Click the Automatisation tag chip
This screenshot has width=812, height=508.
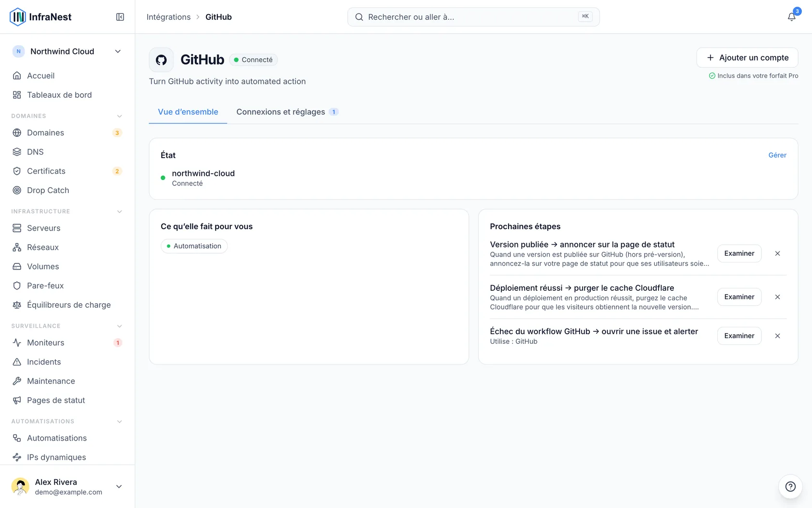[x=194, y=246]
